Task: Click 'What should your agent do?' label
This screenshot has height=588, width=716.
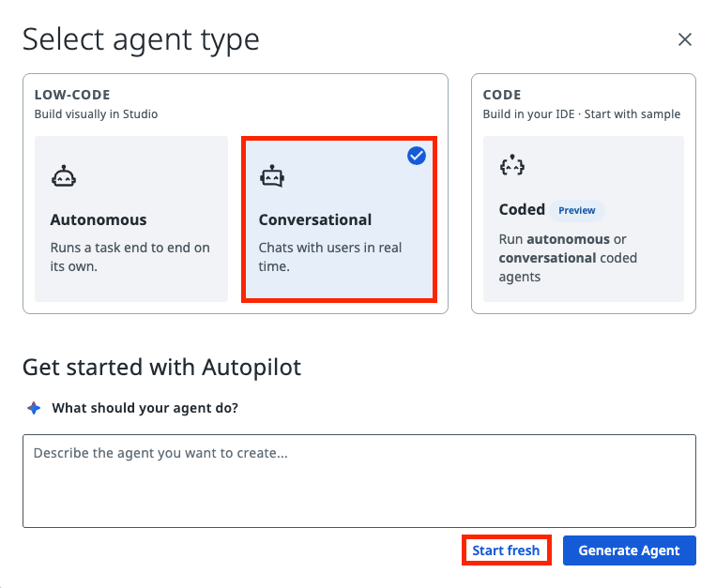Action: click(145, 408)
